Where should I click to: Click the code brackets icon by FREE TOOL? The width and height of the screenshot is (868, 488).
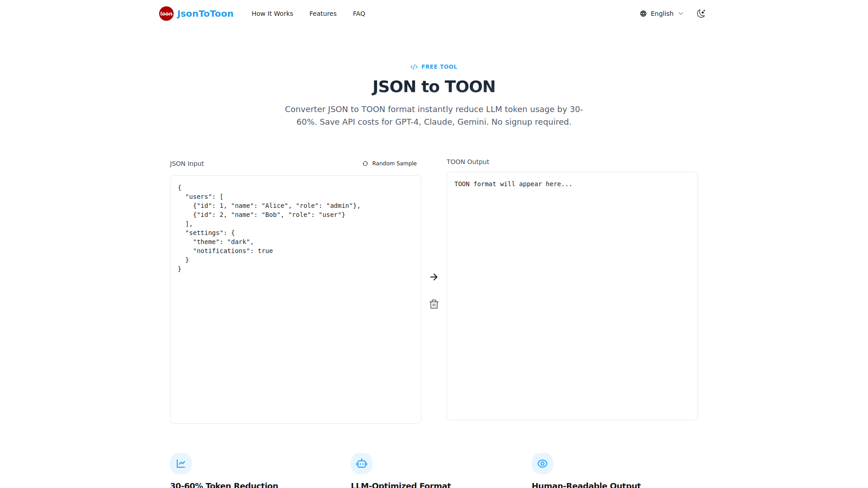(x=414, y=67)
